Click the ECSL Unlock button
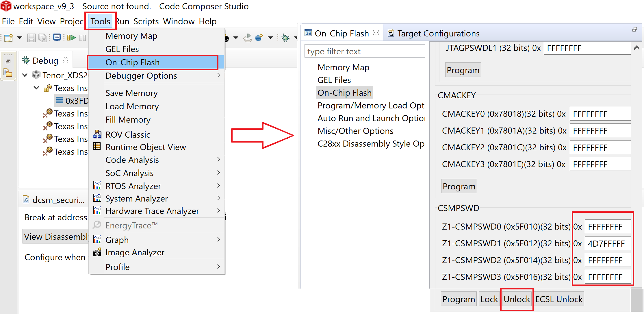Screen dimensions: 644x314 (559, 299)
